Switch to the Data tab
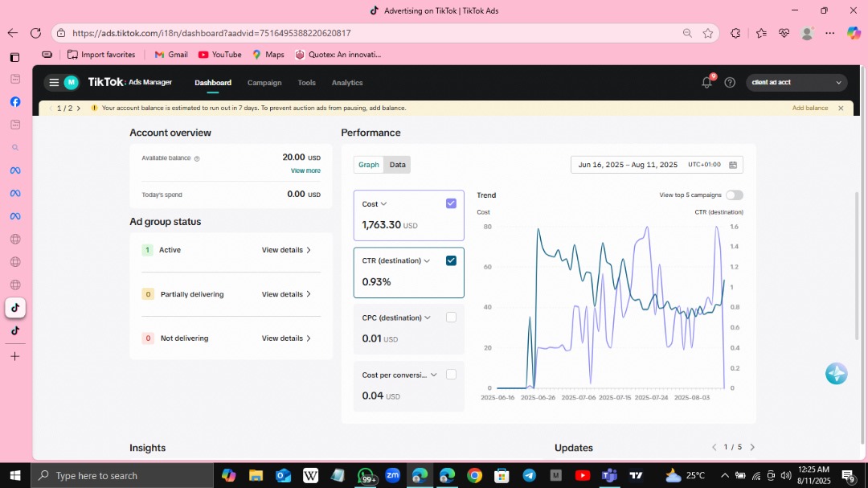The height and width of the screenshot is (488, 868). [397, 165]
